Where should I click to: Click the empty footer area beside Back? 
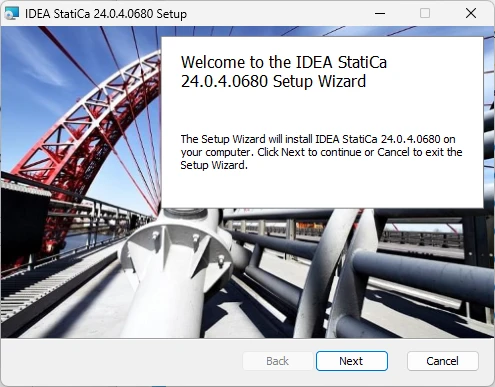(x=120, y=362)
